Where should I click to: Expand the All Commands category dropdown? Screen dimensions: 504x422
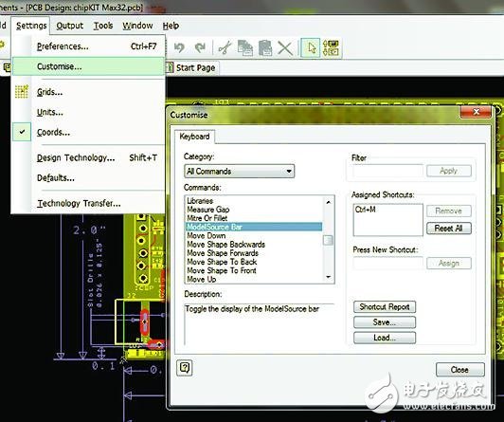pyautogui.click(x=240, y=171)
